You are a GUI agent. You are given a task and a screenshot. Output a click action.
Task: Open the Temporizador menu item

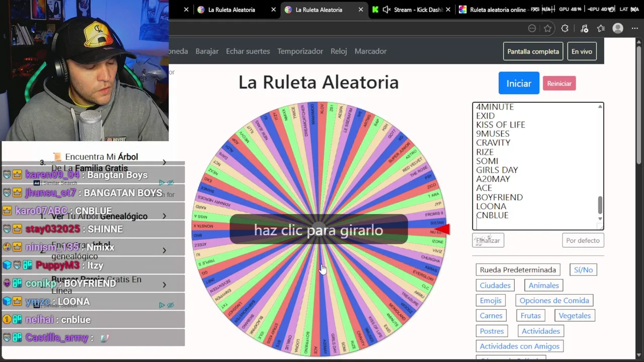click(300, 51)
